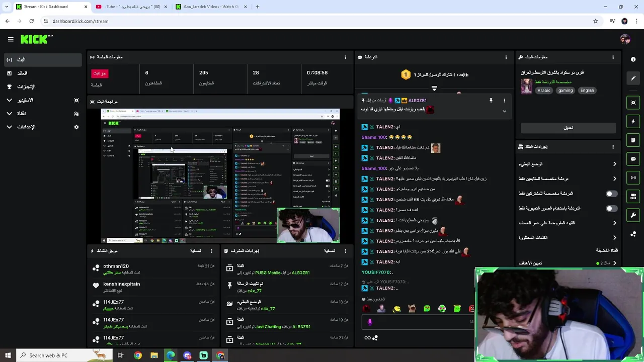Reload the dashboard page

(31, 21)
